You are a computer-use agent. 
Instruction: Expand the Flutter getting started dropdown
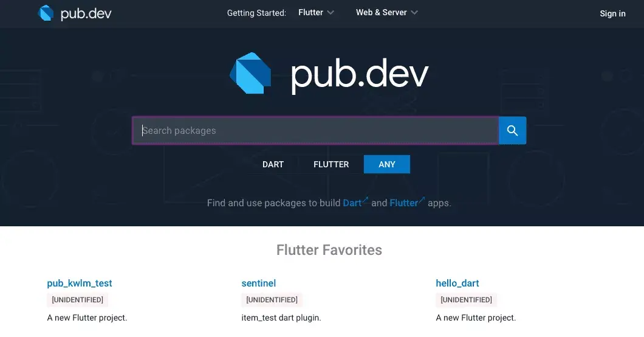(x=316, y=13)
